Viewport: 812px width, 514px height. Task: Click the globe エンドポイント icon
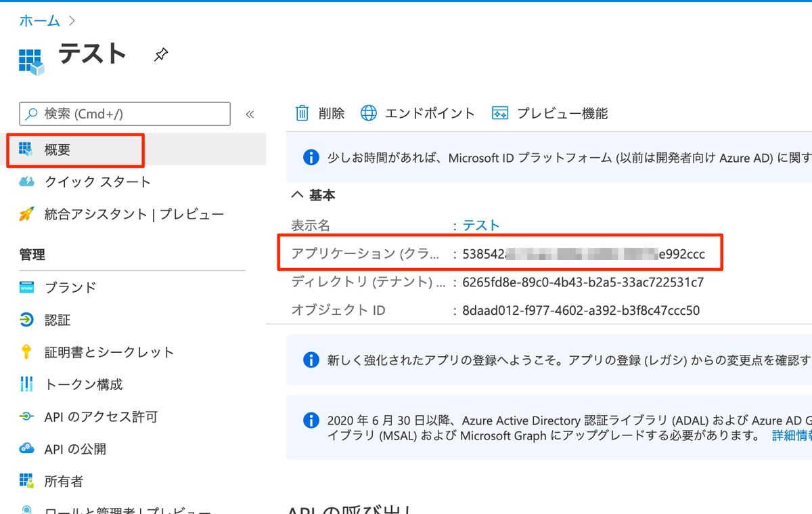point(369,113)
